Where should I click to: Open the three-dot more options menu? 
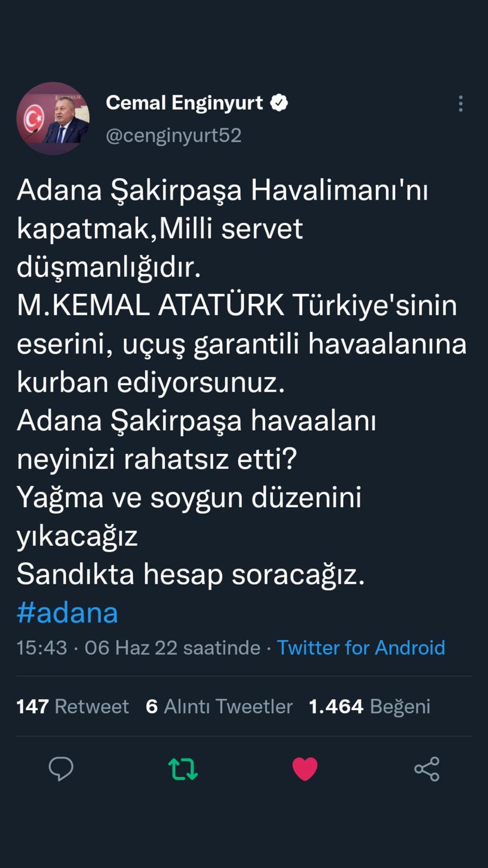pos(460,104)
